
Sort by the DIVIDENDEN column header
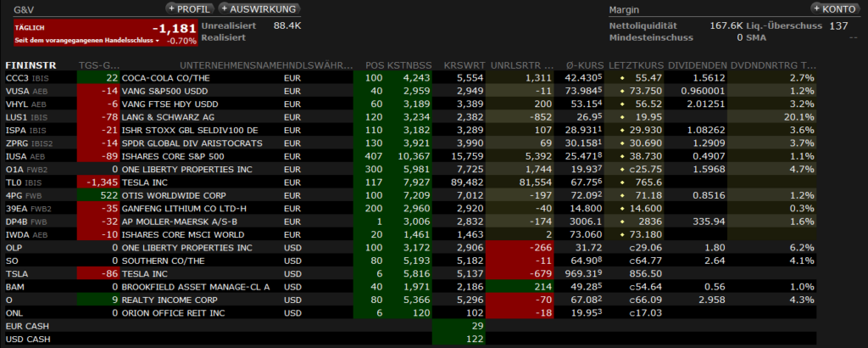tap(697, 65)
